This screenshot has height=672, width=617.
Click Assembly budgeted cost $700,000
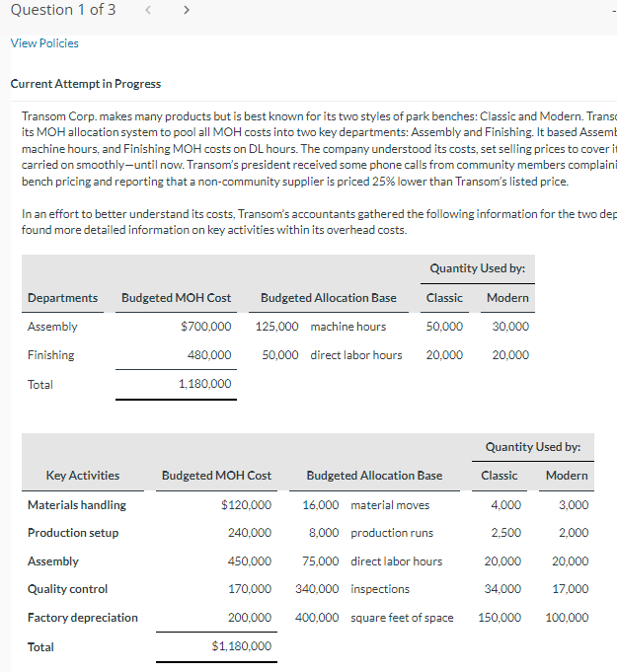pos(205,327)
